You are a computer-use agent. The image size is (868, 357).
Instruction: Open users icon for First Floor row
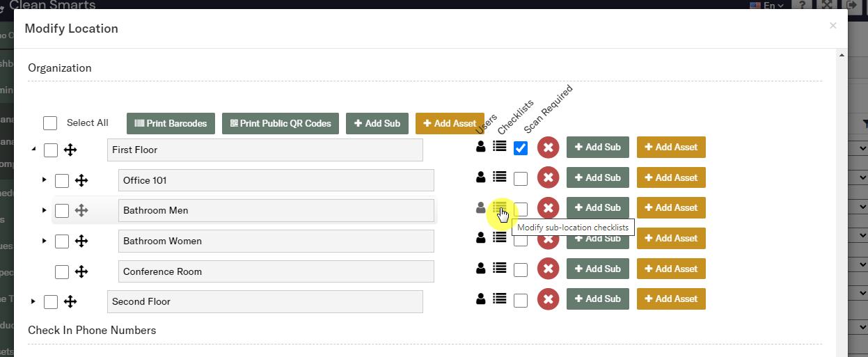click(480, 147)
